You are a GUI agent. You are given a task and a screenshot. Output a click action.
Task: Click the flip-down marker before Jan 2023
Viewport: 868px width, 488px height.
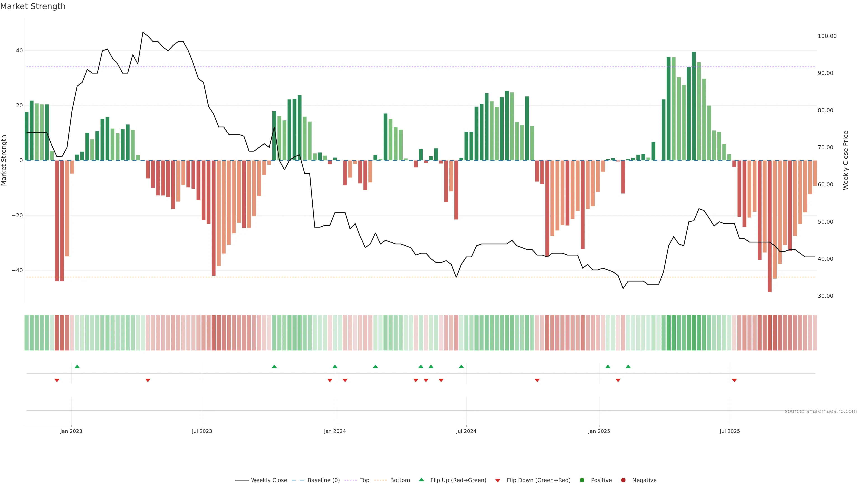(x=57, y=380)
